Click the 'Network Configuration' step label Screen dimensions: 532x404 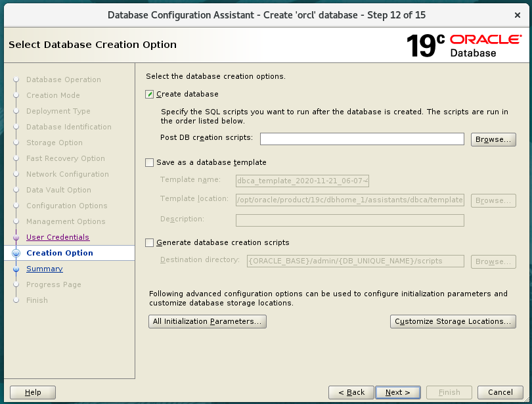(x=68, y=174)
